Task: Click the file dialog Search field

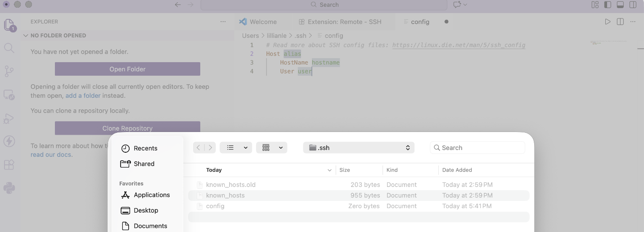Action: pos(477,147)
